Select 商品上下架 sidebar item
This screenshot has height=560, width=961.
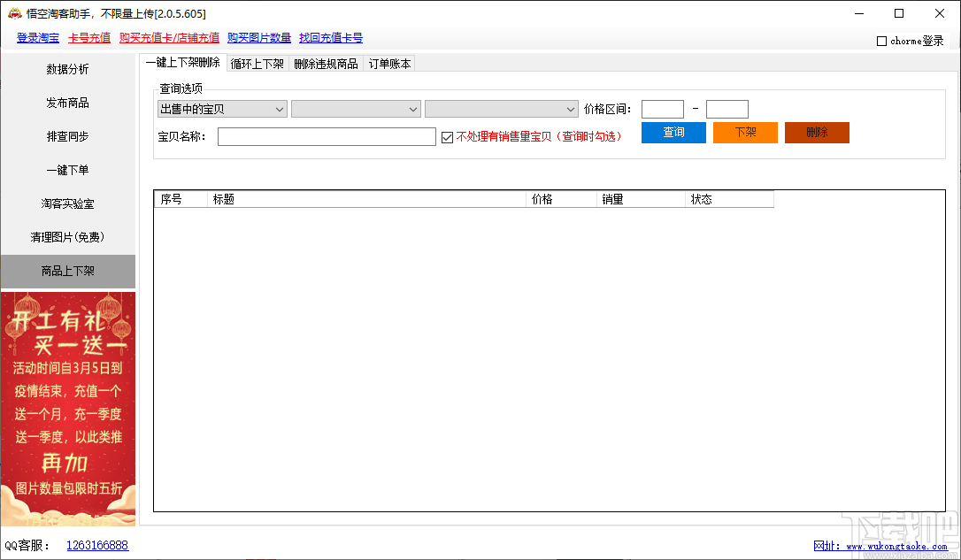click(68, 271)
